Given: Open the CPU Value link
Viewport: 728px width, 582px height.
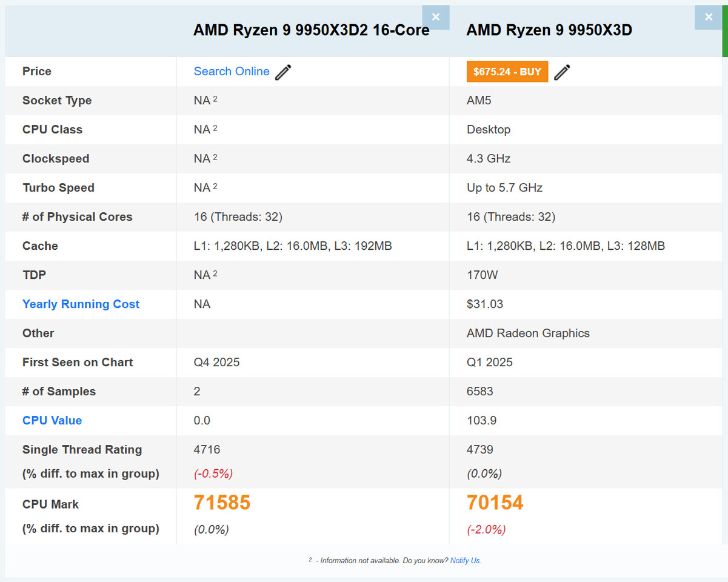Looking at the screenshot, I should tap(52, 420).
